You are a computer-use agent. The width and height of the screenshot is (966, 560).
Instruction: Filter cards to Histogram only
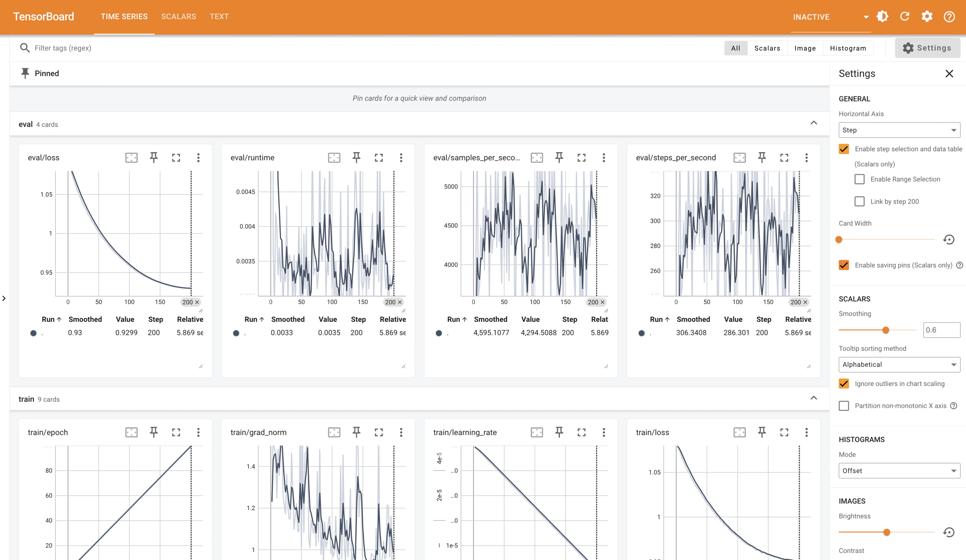[x=848, y=48]
